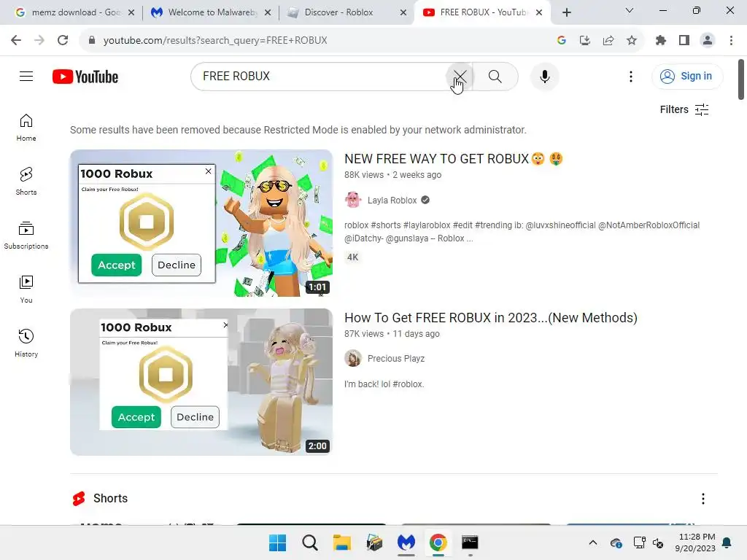Open the taskbar clock showing 11:28 PM
This screenshot has height=560, width=747.
click(695, 542)
